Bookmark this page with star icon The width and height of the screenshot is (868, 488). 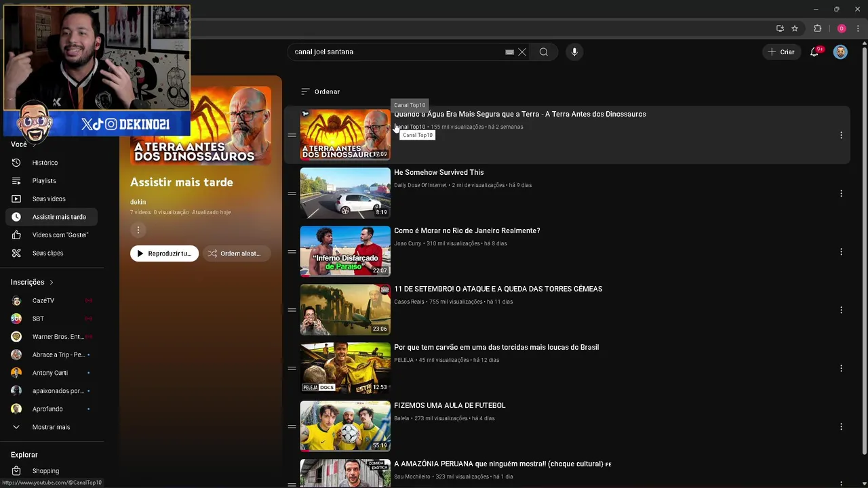click(x=795, y=28)
